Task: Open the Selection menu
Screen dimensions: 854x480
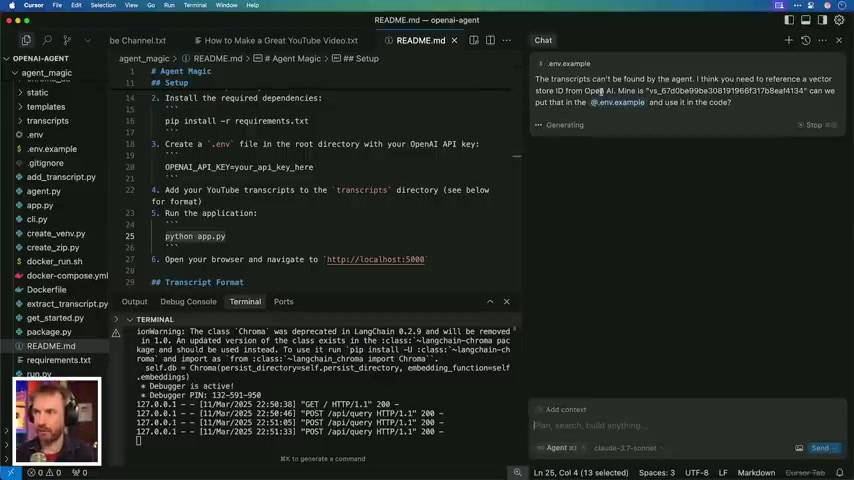Action: tap(103, 5)
